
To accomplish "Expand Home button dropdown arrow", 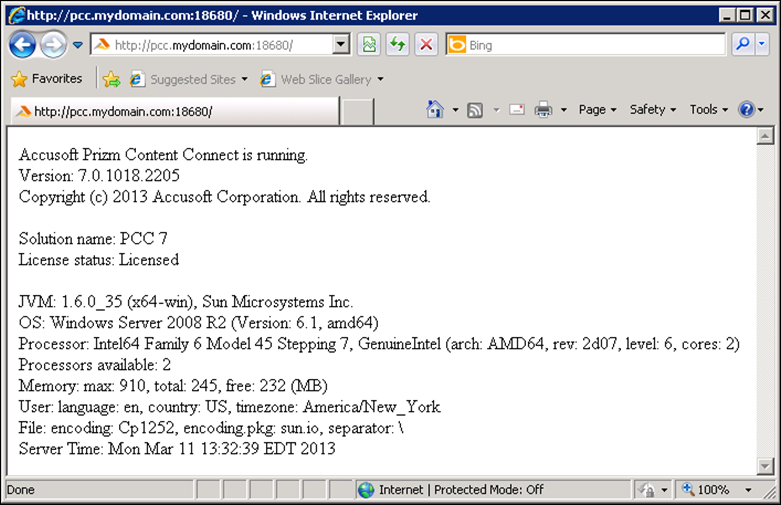I will [455, 110].
